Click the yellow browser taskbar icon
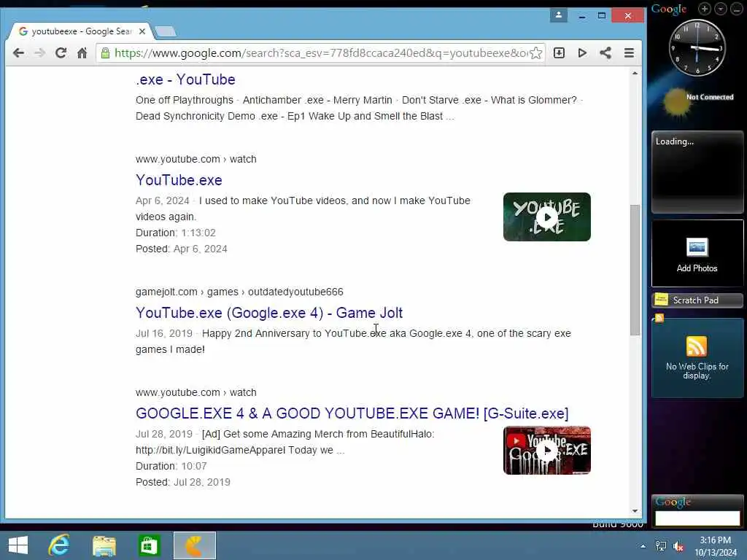The width and height of the screenshot is (747, 560). [194, 545]
